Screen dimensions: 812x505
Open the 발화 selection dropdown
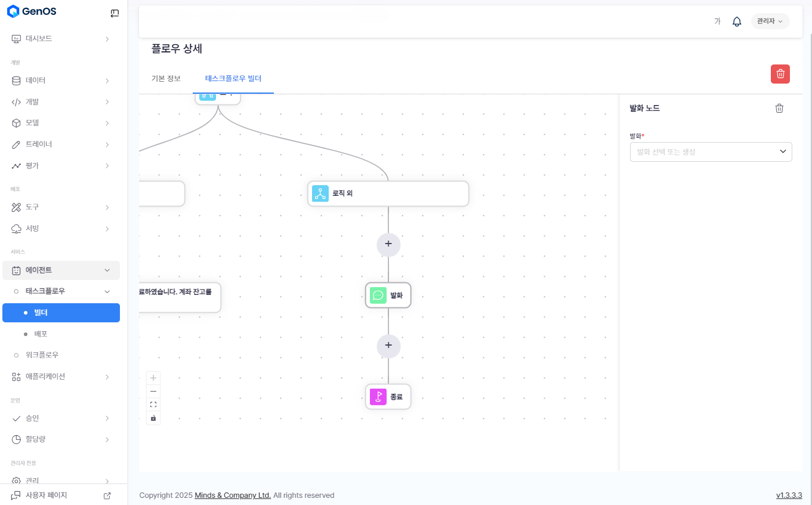click(x=711, y=152)
